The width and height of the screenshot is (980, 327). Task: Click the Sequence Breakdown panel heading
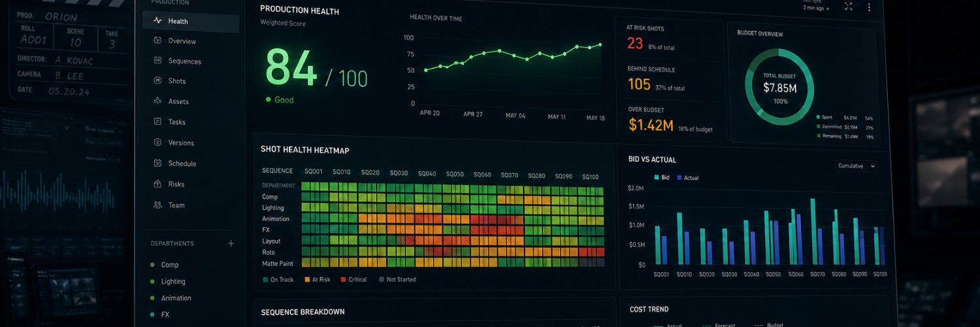point(302,312)
